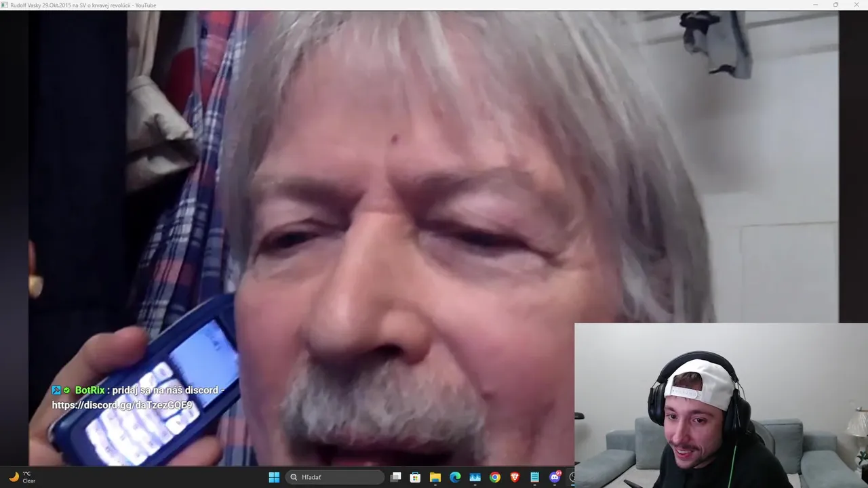Switch to Google Chrome in the taskbar
868x488 pixels.
[495, 477]
